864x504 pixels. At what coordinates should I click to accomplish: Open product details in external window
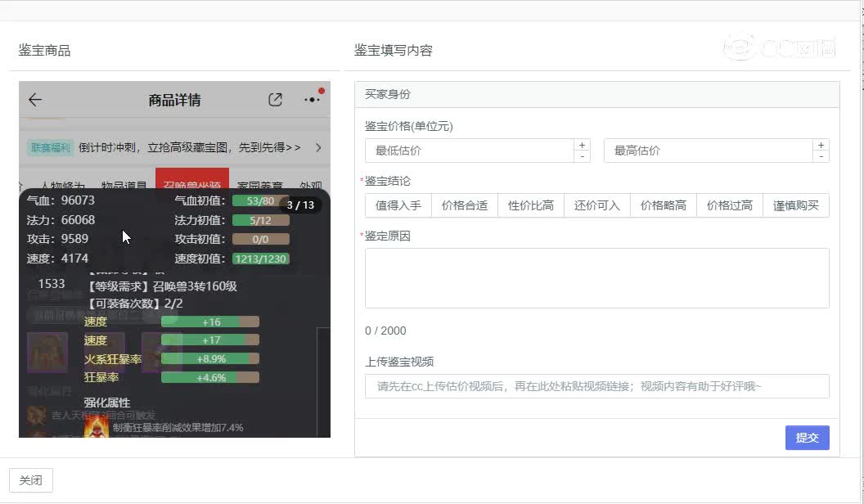pos(276,98)
